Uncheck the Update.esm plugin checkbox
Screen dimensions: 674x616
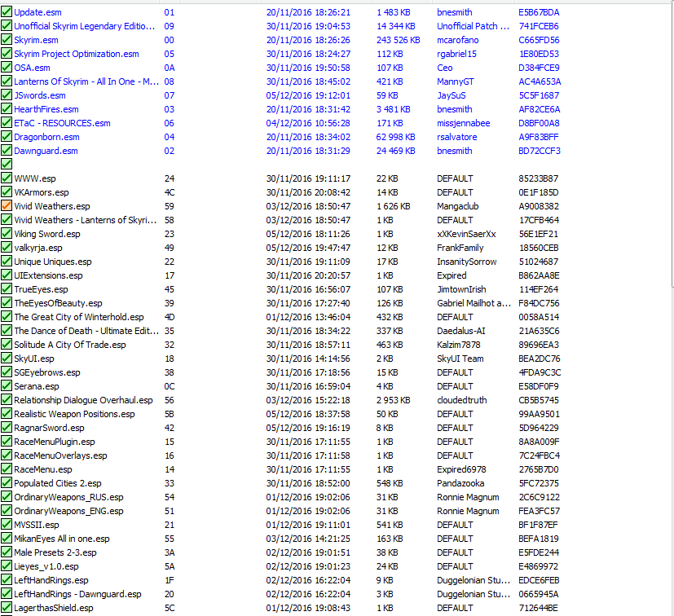pyautogui.click(x=7, y=12)
